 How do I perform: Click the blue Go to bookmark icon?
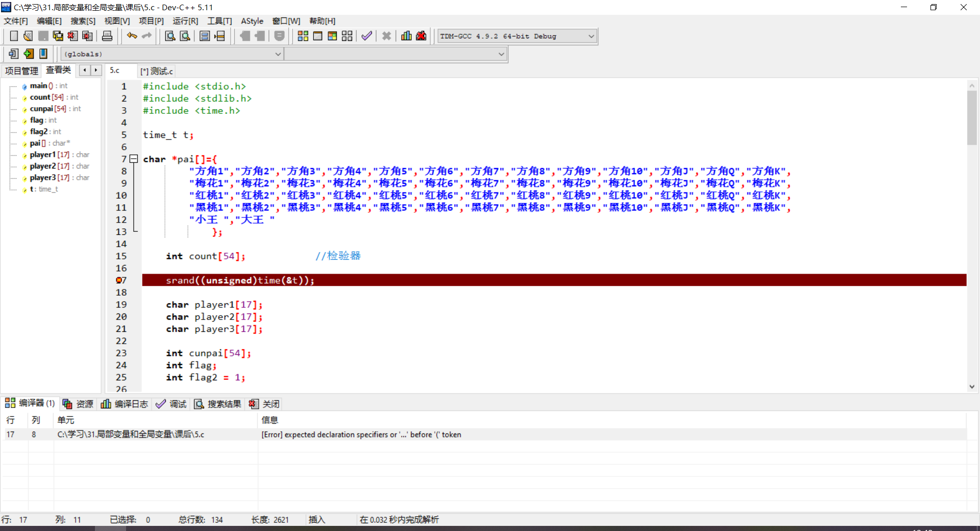click(x=43, y=54)
